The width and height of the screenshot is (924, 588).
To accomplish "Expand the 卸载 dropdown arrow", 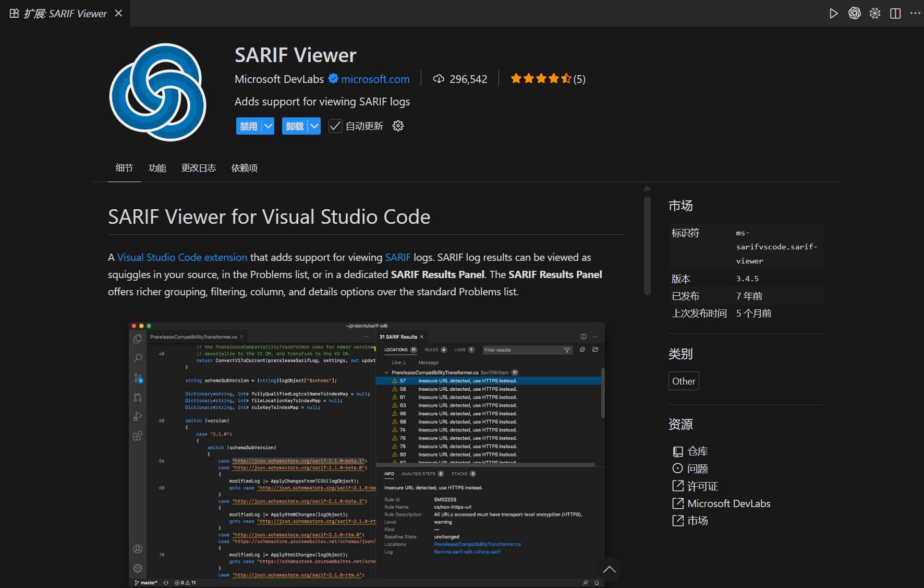I will [314, 126].
